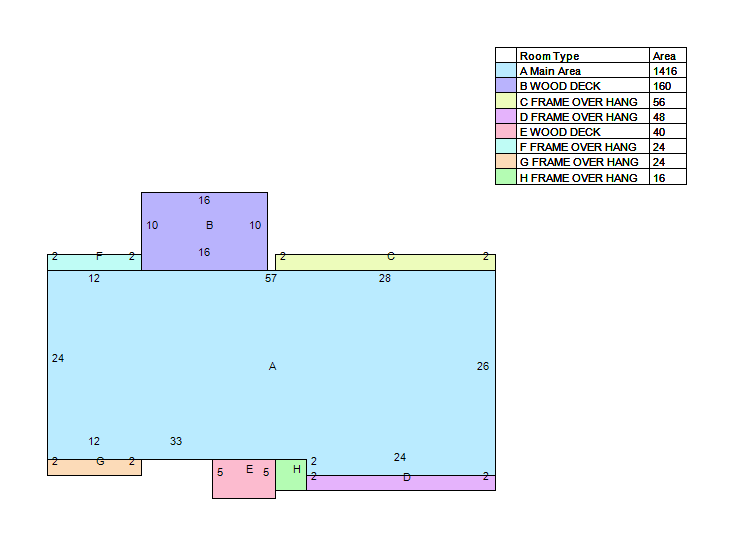Screen dimensions: 734x546
Task: Select the green H FRAME OVER HANG swatch
Action: point(506,177)
